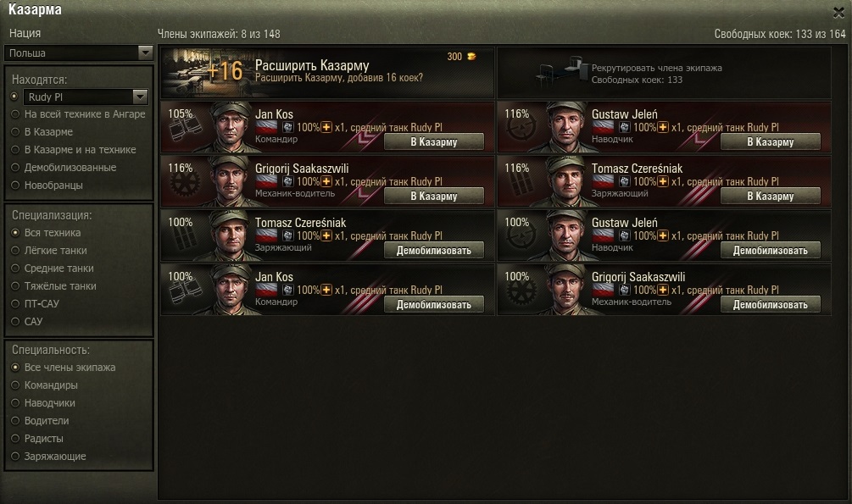Image resolution: width=852 pixels, height=504 pixels.
Task: Click the gold coin icon next to 300
Action: [471, 57]
